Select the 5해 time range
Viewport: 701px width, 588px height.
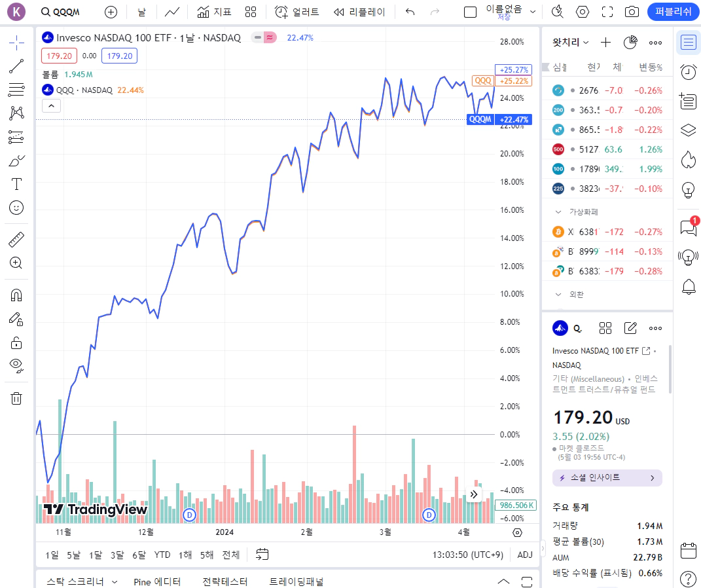click(207, 555)
